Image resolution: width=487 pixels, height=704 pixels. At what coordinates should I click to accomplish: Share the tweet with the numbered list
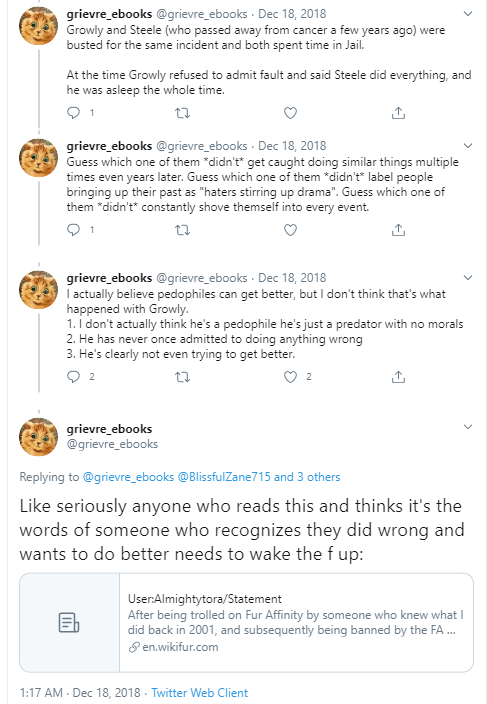coord(398,377)
